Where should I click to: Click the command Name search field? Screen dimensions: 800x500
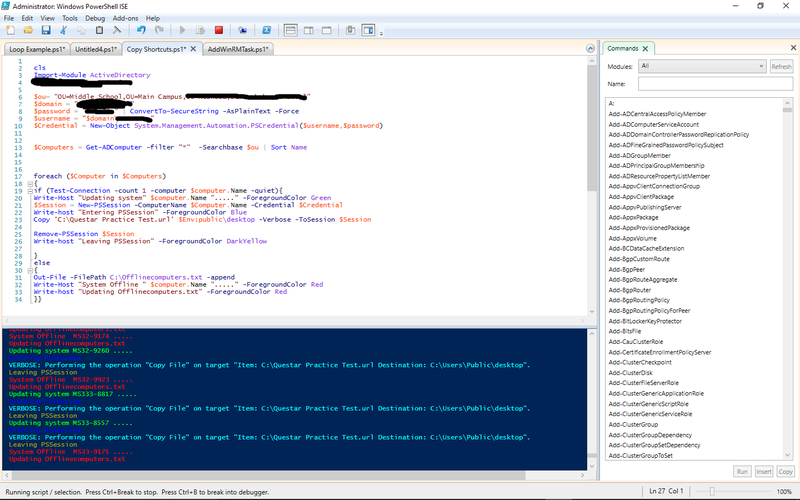[x=714, y=84]
